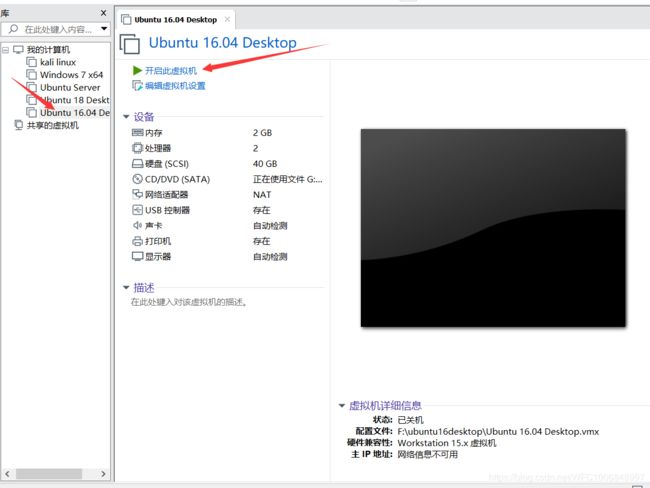Click the library horizontal scrollbar thumb

click(x=49, y=473)
